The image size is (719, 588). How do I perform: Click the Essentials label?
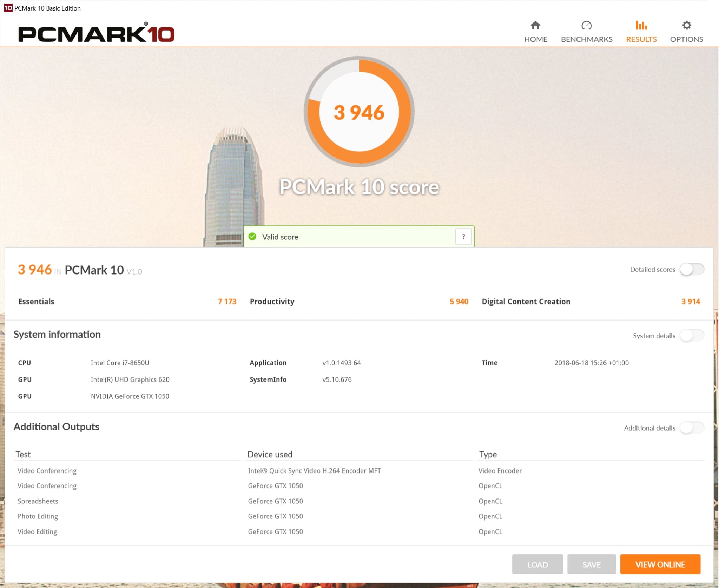[36, 302]
